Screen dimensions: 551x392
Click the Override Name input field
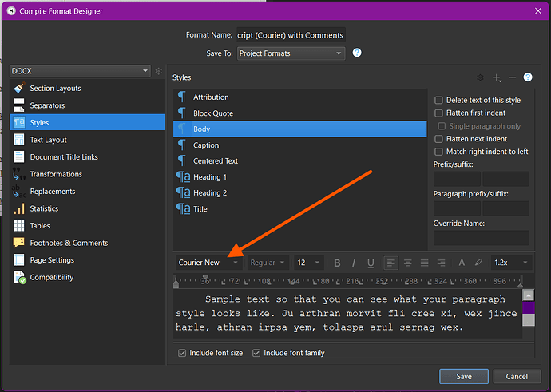pyautogui.click(x=481, y=237)
